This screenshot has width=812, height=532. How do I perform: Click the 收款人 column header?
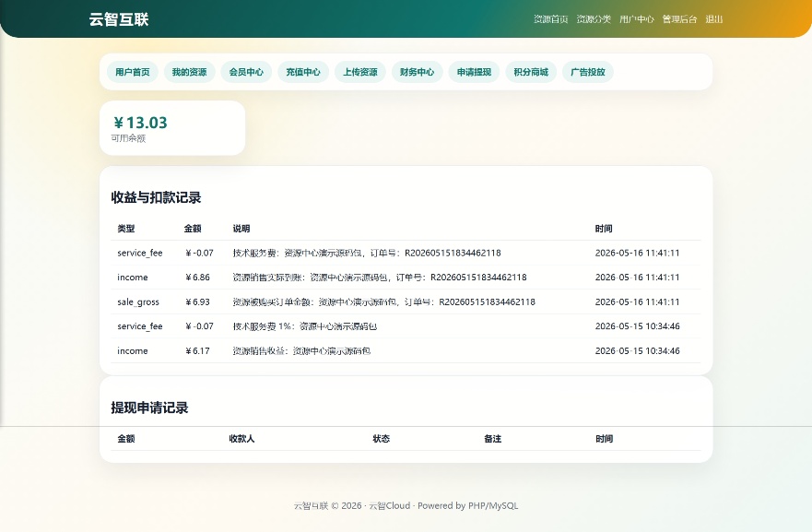pos(241,439)
